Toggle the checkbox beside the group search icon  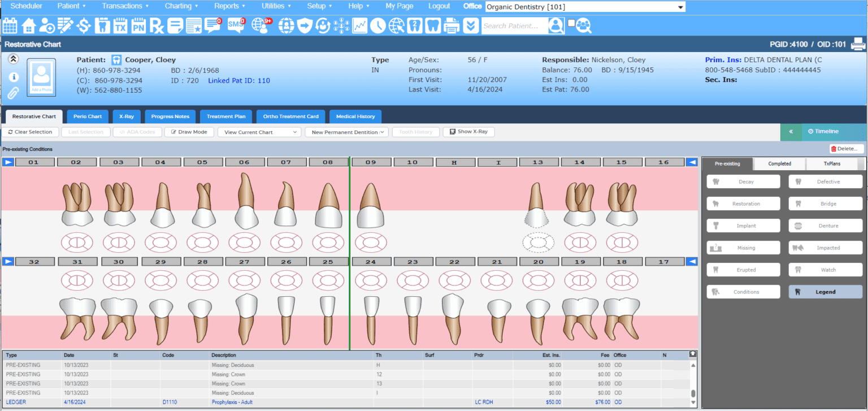coord(572,21)
